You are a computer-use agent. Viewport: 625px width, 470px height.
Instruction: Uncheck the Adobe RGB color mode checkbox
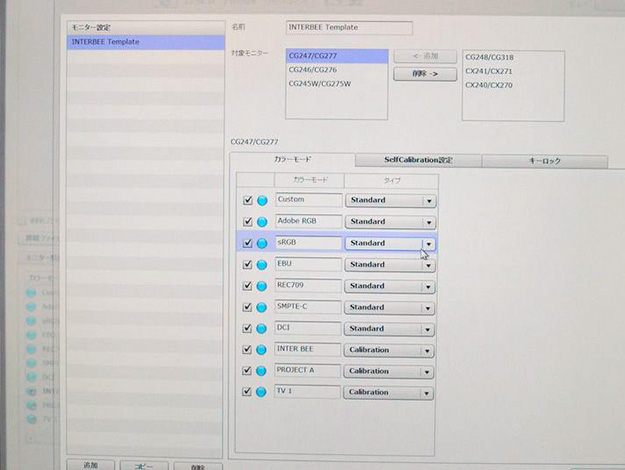point(248,221)
